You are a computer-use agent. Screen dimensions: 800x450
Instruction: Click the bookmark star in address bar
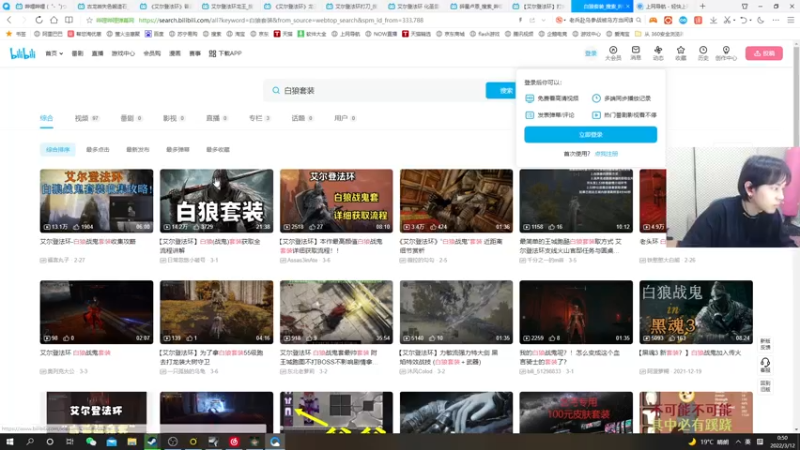coord(89,20)
